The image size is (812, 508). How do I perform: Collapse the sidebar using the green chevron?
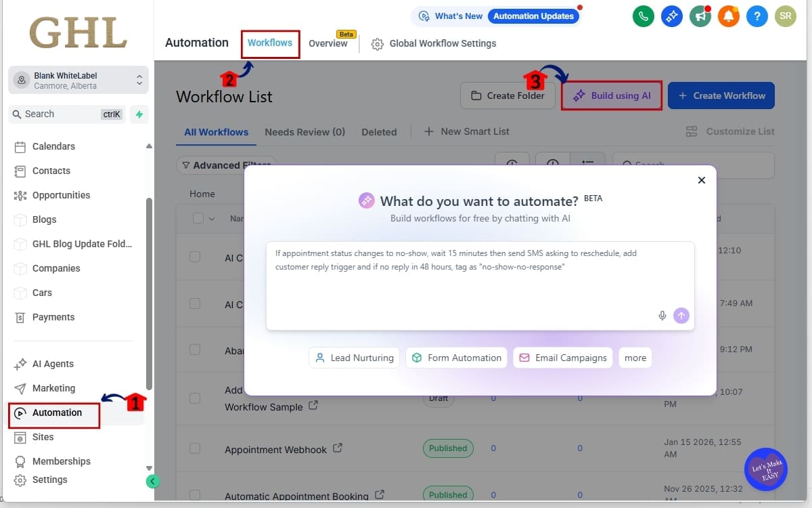coord(152,481)
